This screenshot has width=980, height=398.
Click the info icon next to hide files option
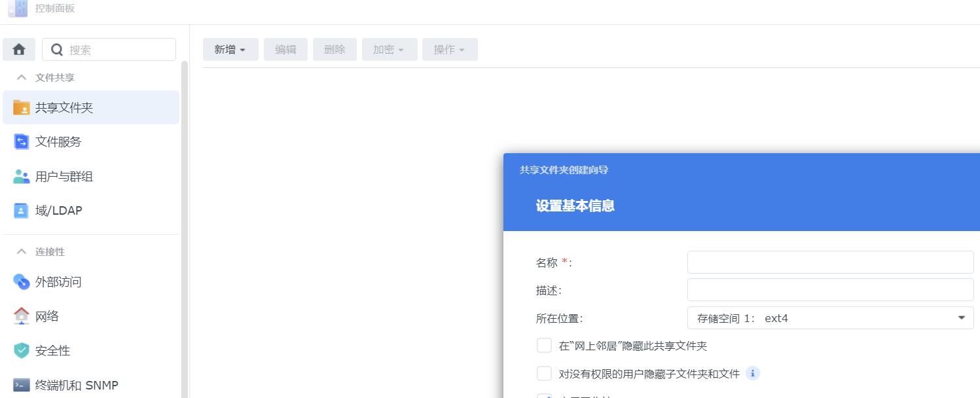click(x=752, y=373)
